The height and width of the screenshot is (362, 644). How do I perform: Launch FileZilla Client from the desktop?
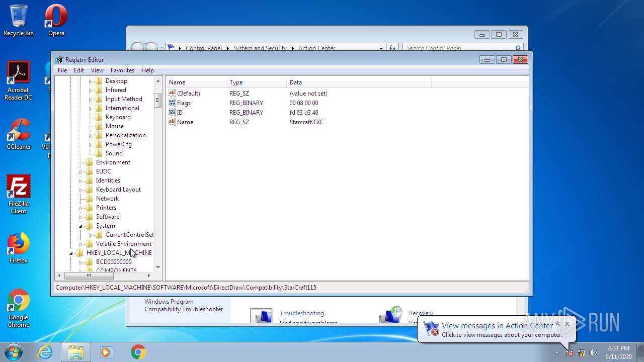(19, 194)
